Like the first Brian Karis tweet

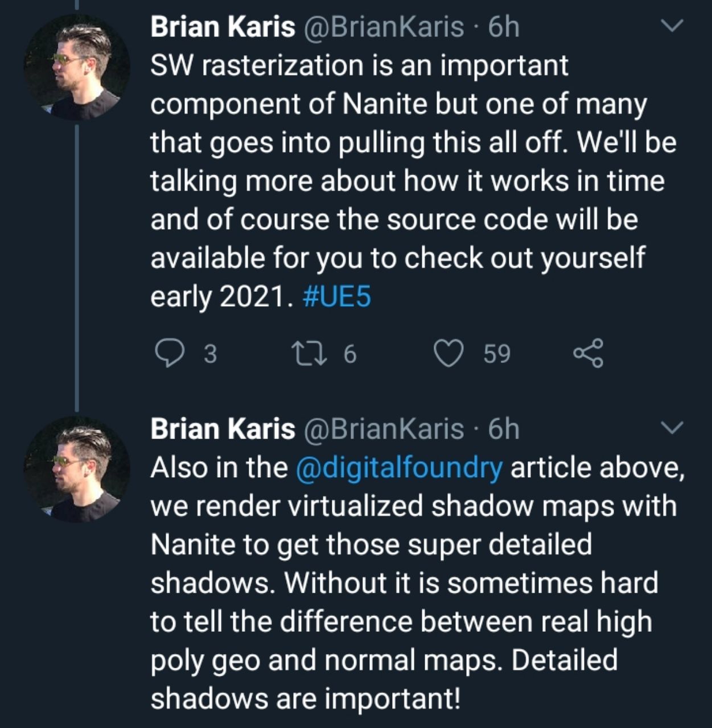[448, 354]
